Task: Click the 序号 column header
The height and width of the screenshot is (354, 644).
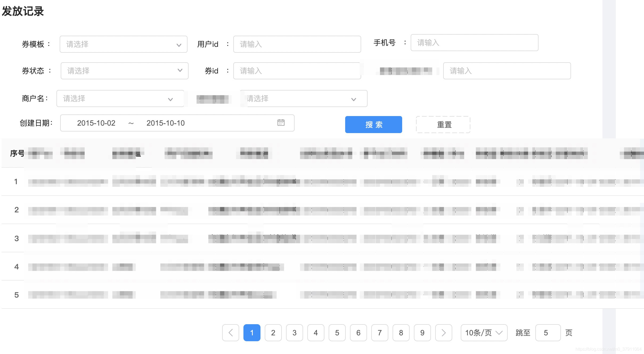Action: 17,153
